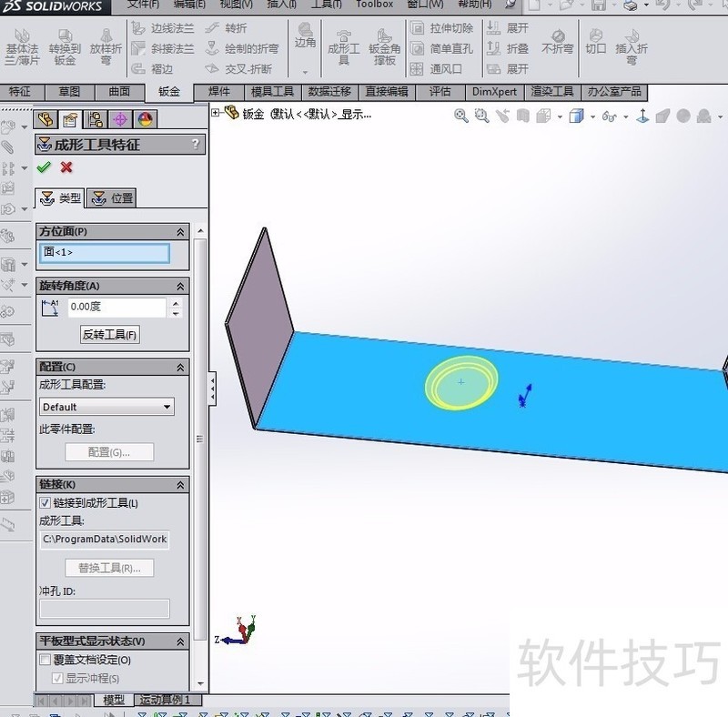
Task: Toggle 显示冲程(S) checkbox
Action: click(x=57, y=678)
